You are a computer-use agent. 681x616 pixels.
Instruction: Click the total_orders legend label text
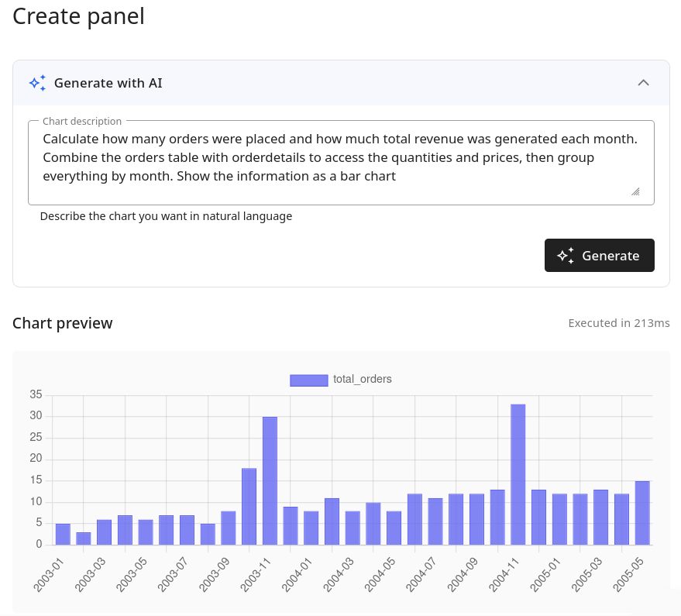point(362,380)
